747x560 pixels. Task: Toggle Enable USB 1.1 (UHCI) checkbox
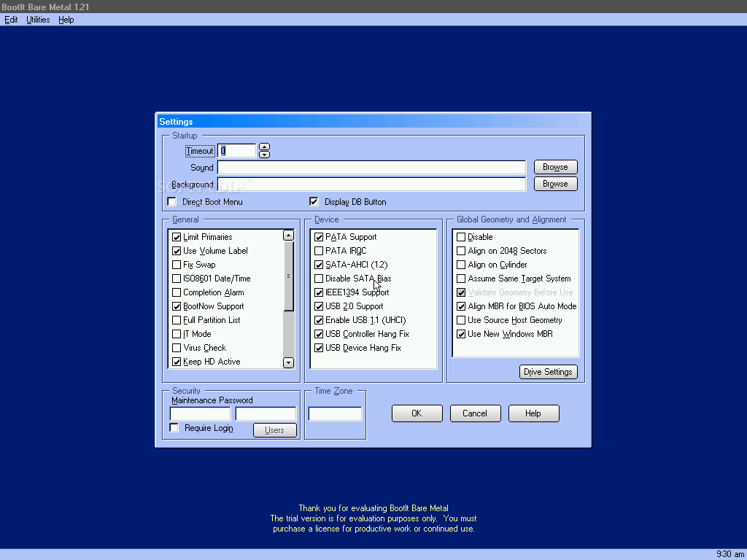coord(320,320)
